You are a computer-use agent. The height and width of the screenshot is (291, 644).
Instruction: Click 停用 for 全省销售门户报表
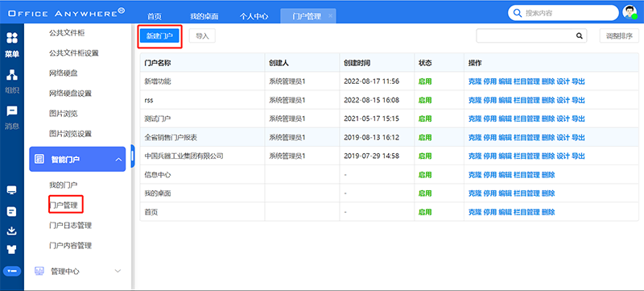(x=490, y=137)
